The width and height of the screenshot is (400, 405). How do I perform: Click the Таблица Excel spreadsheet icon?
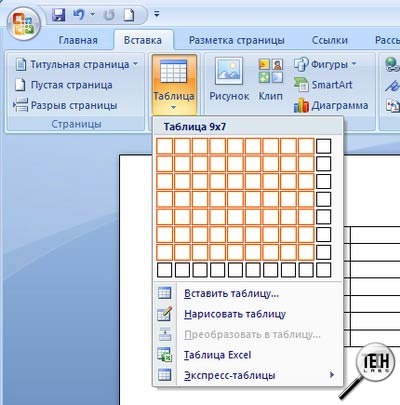[165, 355]
